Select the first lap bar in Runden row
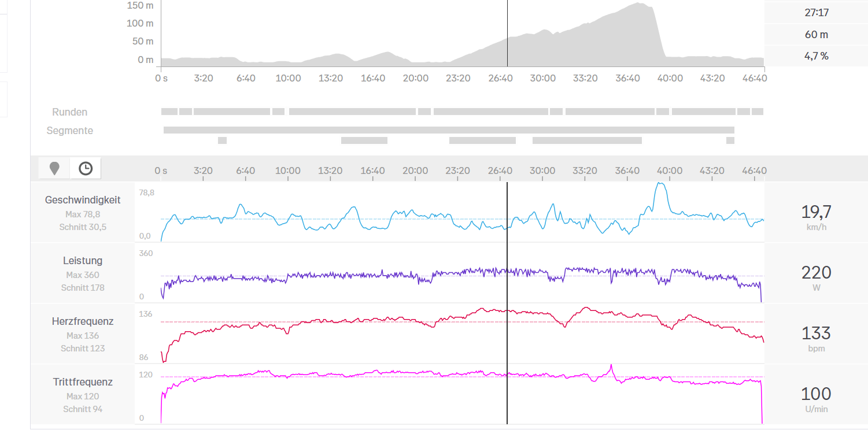868x441 pixels. tap(169, 112)
